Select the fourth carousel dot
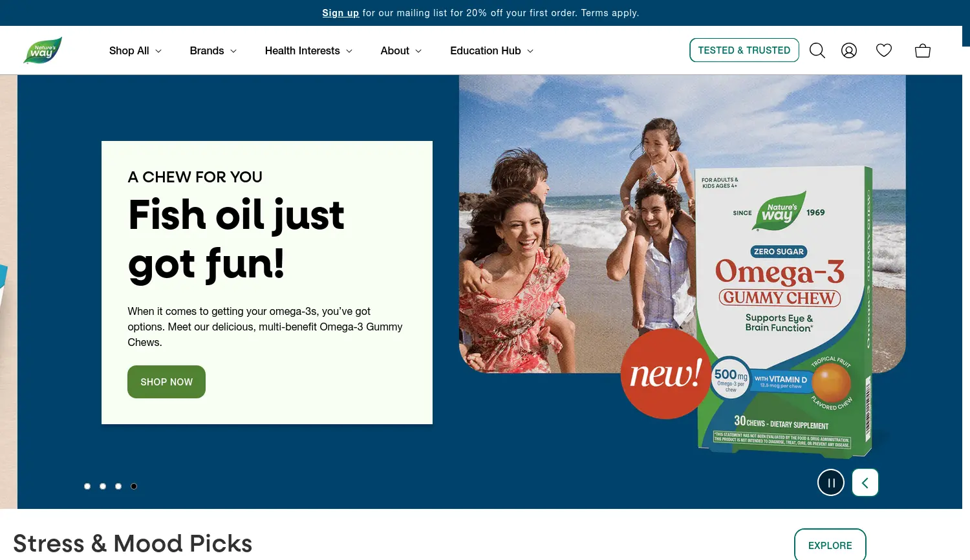The image size is (970, 560). (134, 486)
